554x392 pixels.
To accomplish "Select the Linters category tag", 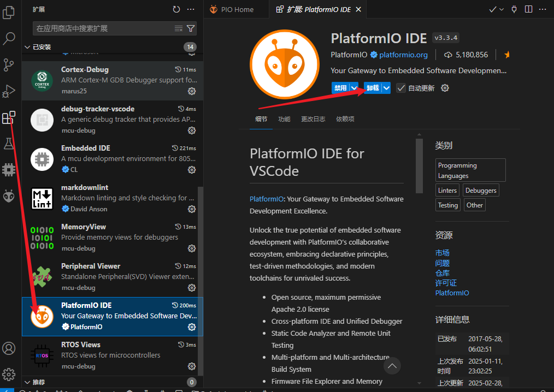I will [447, 191].
